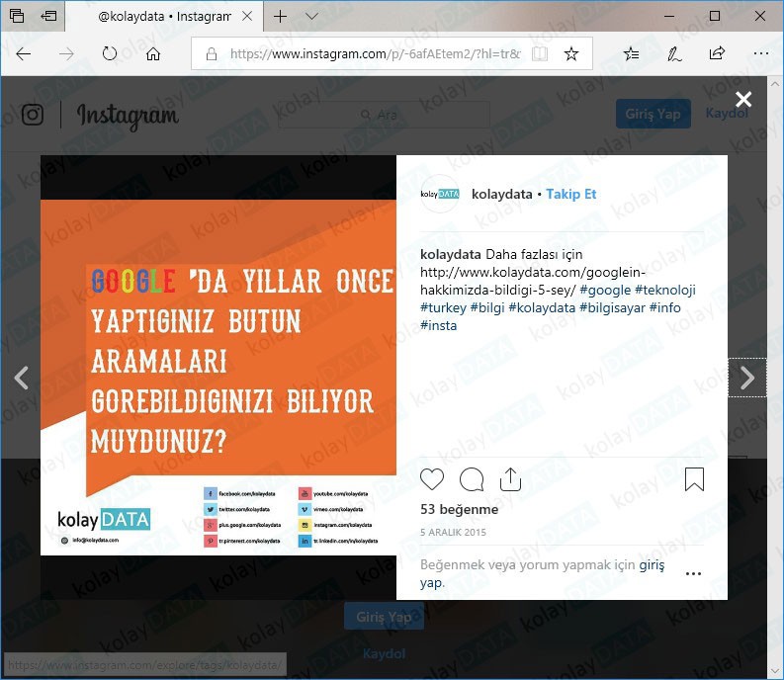Click the 5 ARALIK 2015 date
The height and width of the screenshot is (680, 784).
pos(453,533)
